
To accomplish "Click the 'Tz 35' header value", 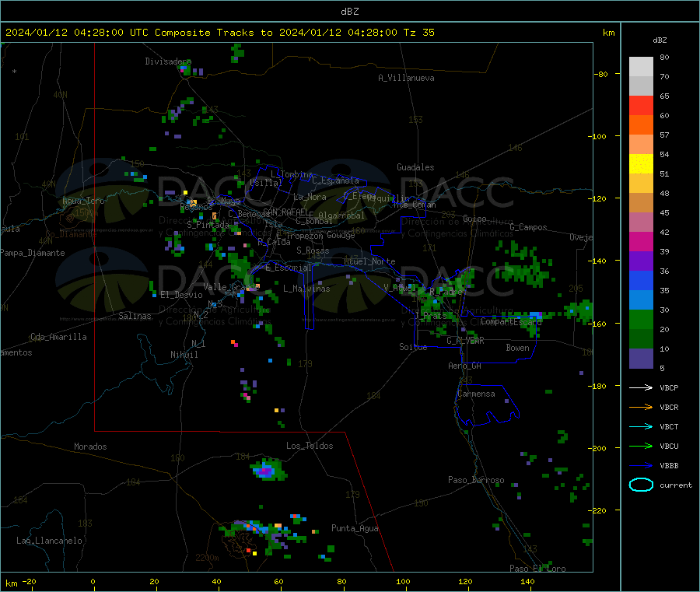I will 418,33.
